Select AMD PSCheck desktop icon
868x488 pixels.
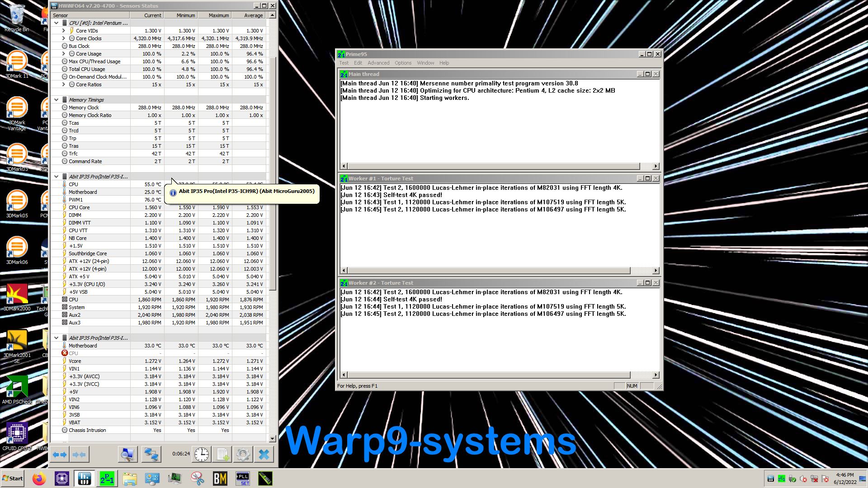coord(17,390)
